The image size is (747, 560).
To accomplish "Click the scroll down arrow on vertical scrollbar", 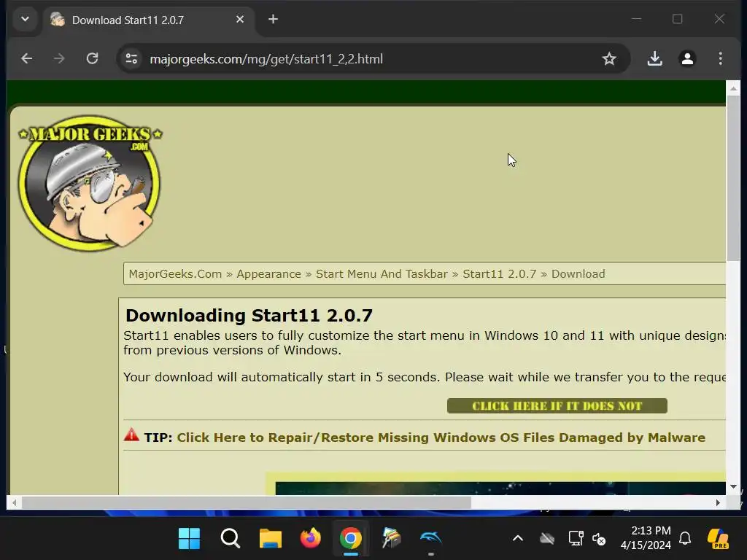I will tap(733, 486).
